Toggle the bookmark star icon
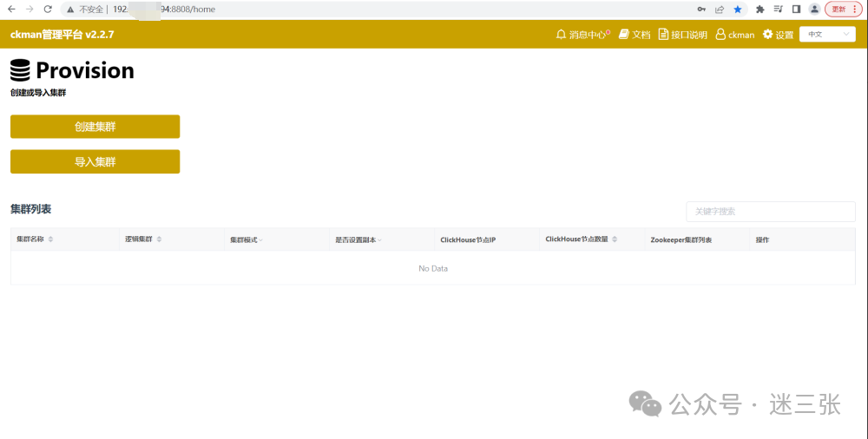 [x=737, y=9]
